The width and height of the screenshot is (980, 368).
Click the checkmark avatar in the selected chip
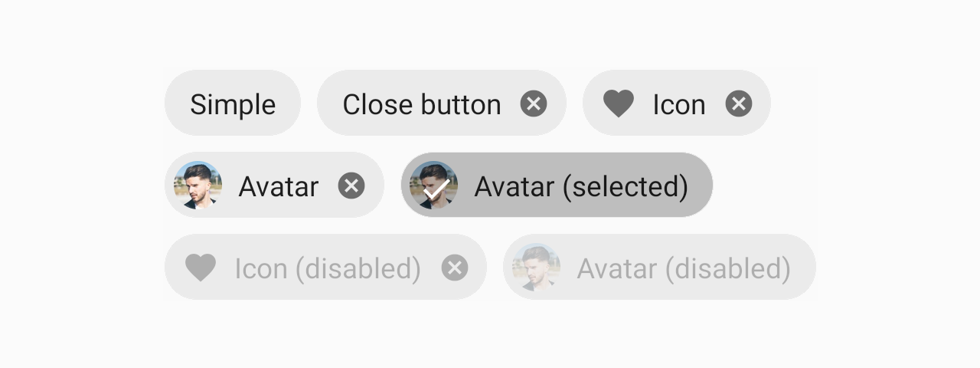[x=434, y=186]
